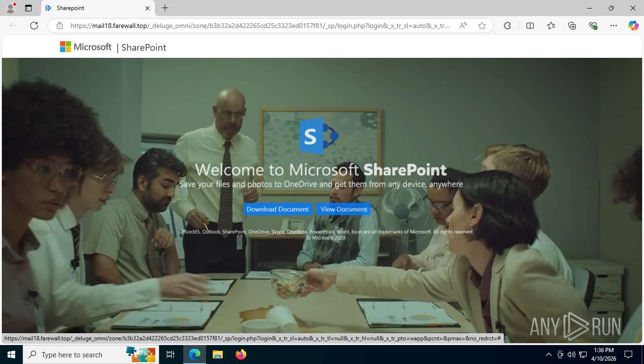Focus the address bar URL
The image size is (644, 364).
point(259,26)
